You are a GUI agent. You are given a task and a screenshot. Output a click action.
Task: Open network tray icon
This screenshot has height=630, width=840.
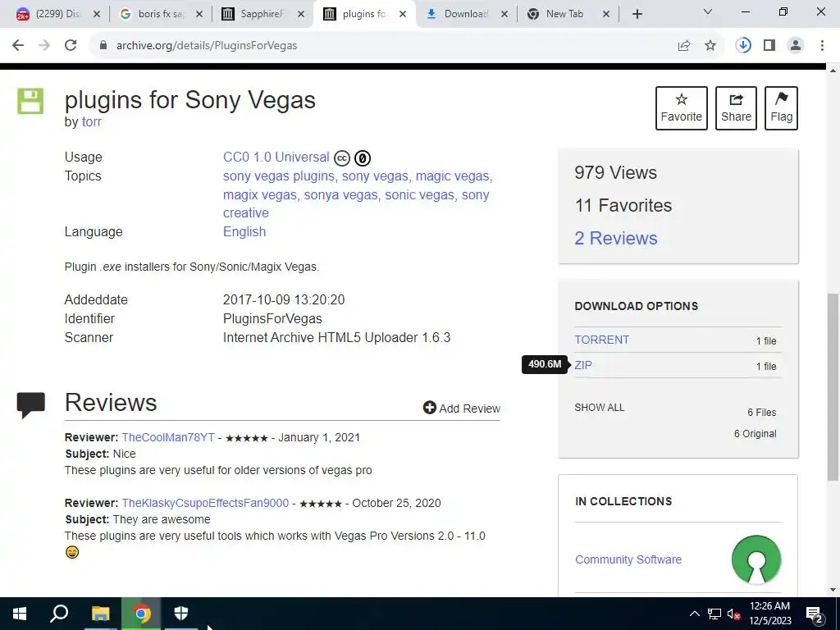point(714,614)
